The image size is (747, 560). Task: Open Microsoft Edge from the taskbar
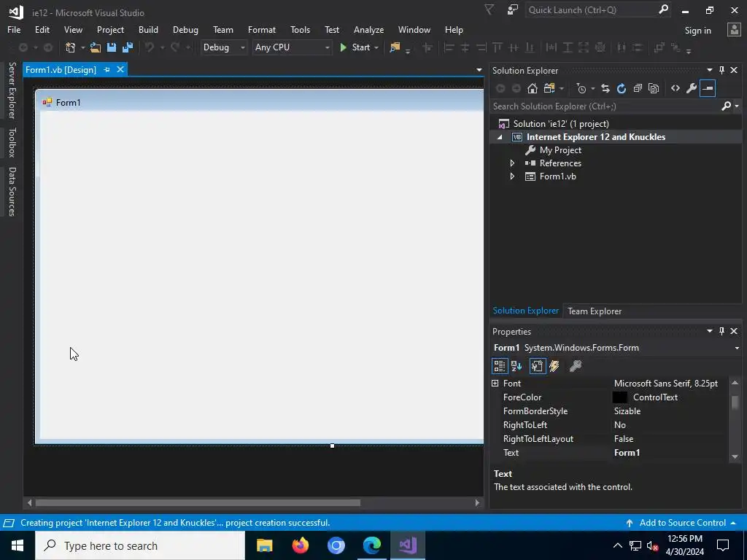coord(371,545)
